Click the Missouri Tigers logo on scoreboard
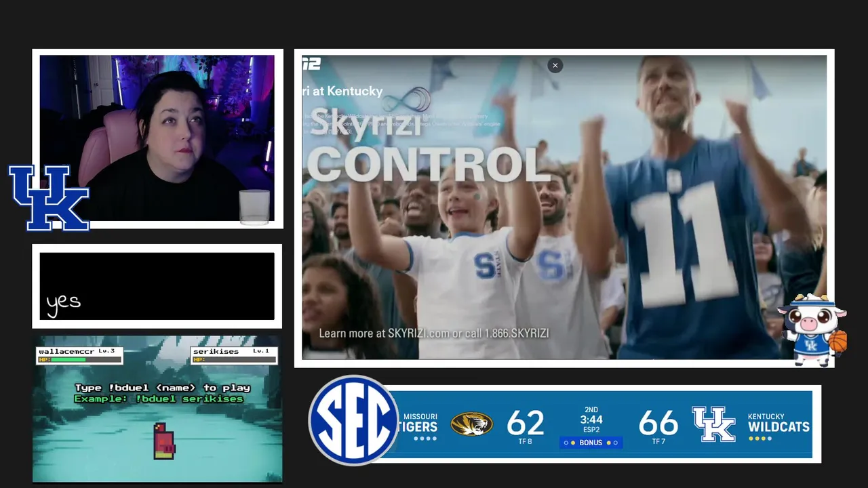Viewport: 868px width, 488px height. [471, 424]
